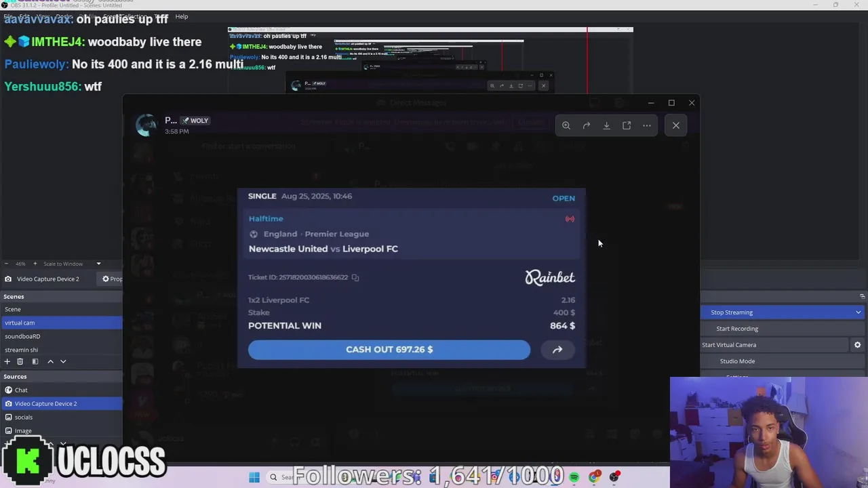This screenshot has height=488, width=868.
Task: Add a new scene with plus icon
Action: pyautogui.click(x=7, y=362)
